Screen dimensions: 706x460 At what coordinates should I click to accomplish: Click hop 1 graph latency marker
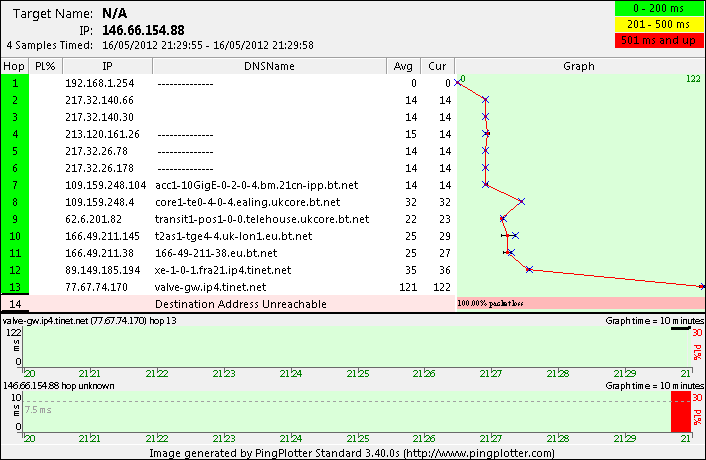[457, 82]
